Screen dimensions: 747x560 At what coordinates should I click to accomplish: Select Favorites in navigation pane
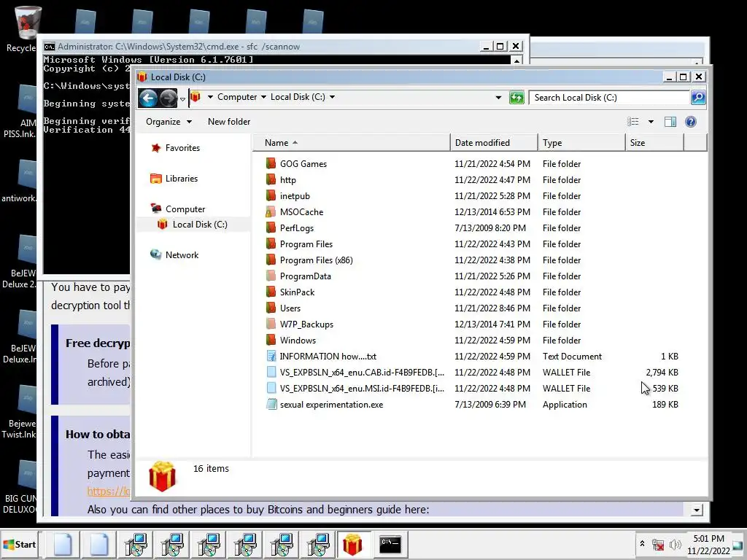tap(182, 148)
